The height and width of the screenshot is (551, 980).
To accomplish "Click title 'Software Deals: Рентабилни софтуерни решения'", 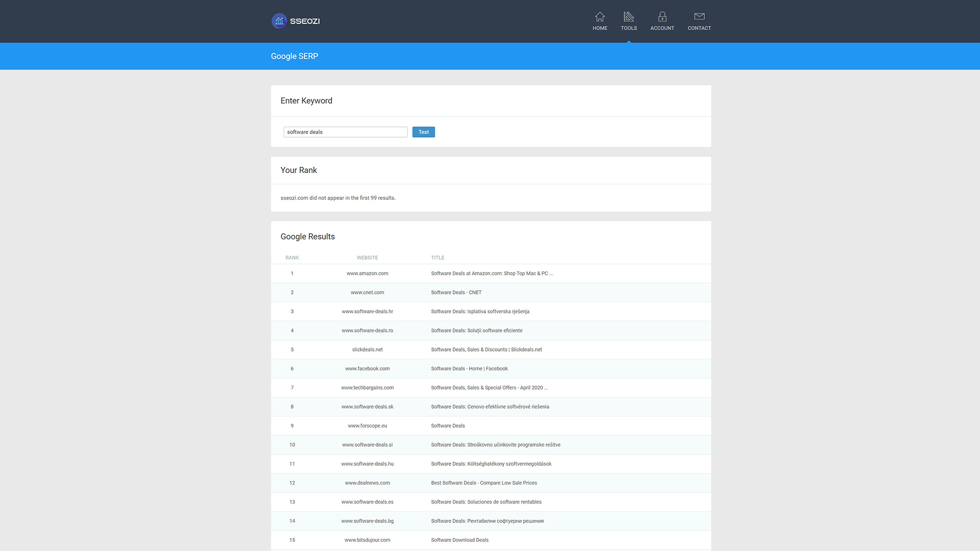I will (487, 521).
